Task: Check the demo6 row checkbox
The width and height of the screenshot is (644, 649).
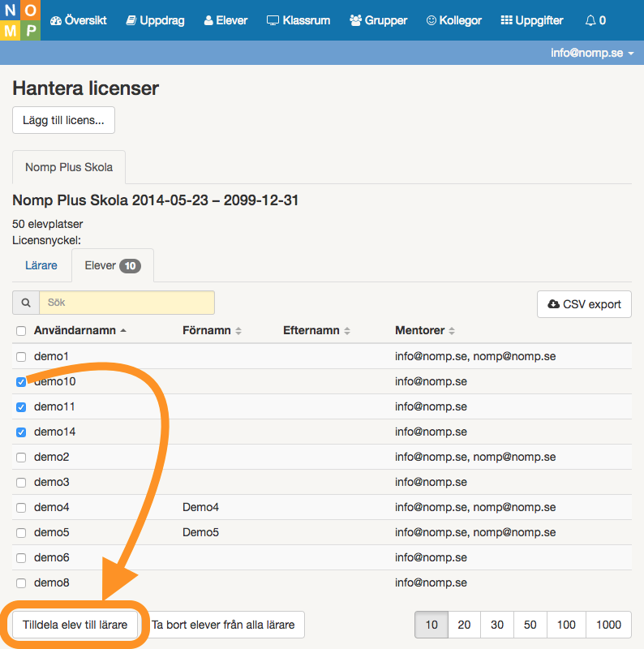Action: [21, 558]
